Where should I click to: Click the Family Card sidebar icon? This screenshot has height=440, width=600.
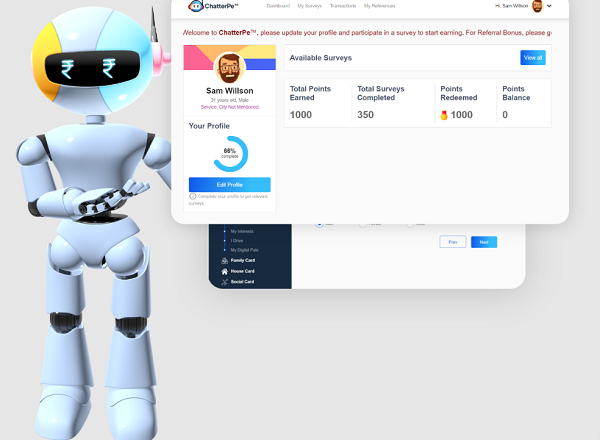click(x=224, y=260)
